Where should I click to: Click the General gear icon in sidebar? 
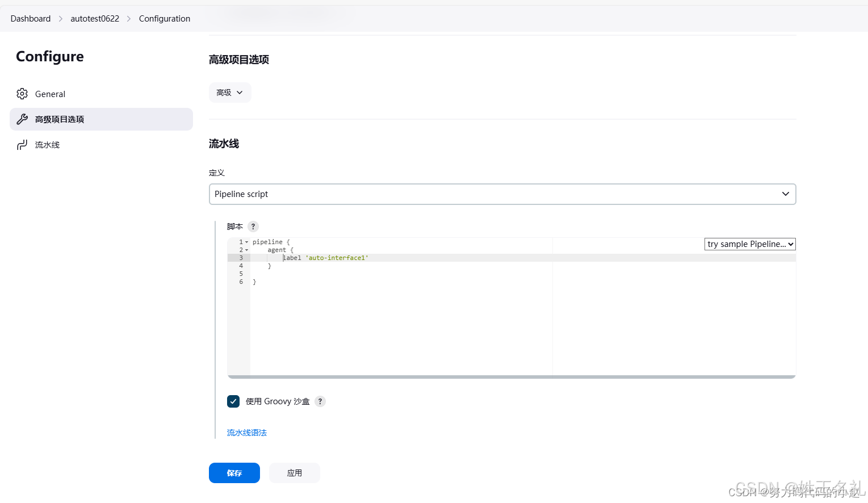pos(22,94)
